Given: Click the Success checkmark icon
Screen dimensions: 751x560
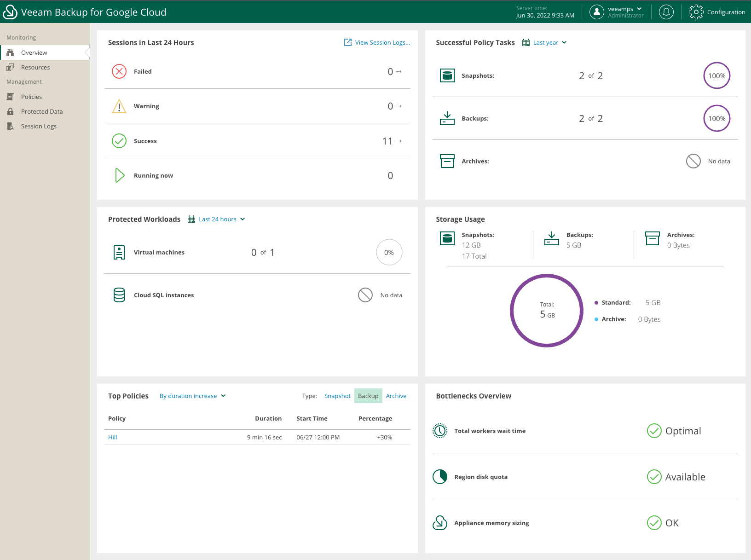Looking at the screenshot, I should pyautogui.click(x=119, y=141).
